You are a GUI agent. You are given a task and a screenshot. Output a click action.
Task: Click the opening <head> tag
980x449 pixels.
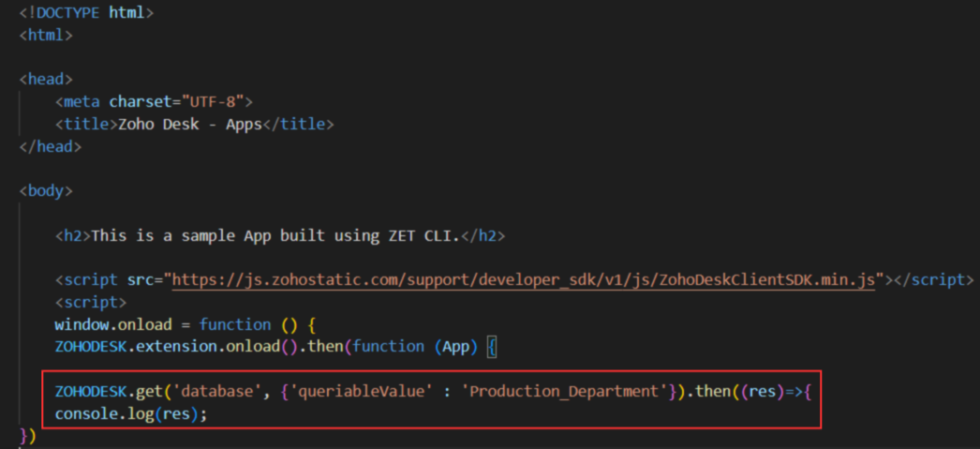[46, 80]
